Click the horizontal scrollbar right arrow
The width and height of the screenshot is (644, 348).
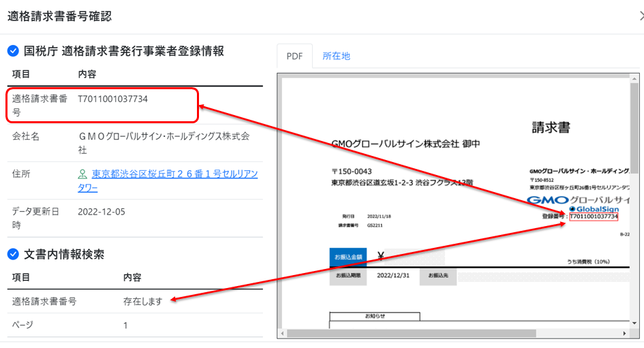(625, 333)
